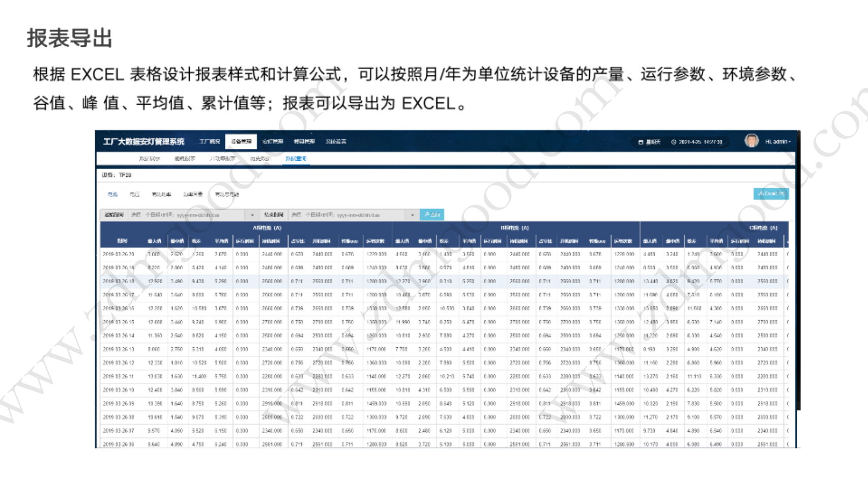
Task: Click the start time date input field
Action: 188,215
